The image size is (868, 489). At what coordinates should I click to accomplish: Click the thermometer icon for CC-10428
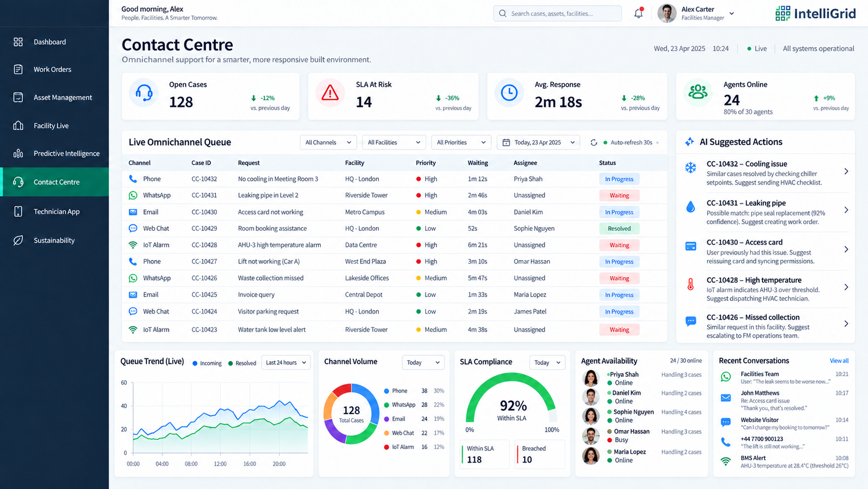(x=690, y=284)
